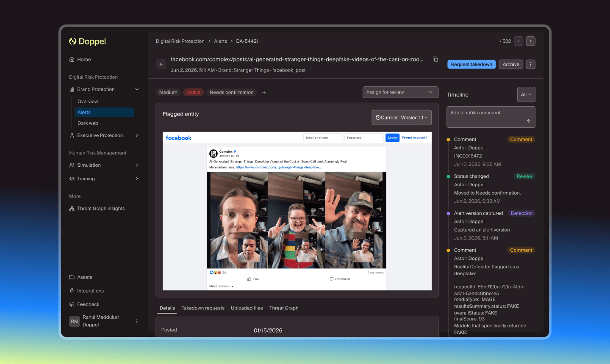Collapse the Brand Protection section
This screenshot has height=364, width=610.
tap(137, 89)
